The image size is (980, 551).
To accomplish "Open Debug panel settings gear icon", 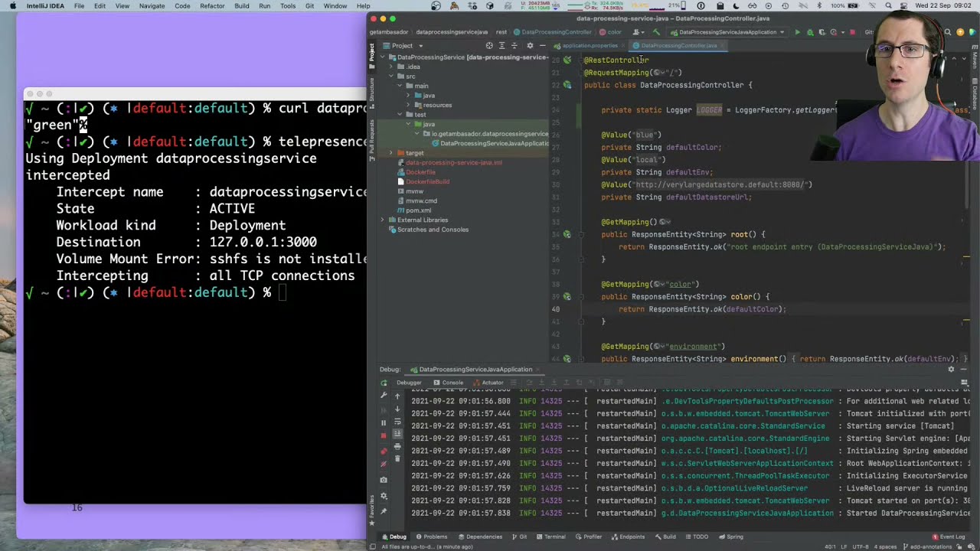I will coord(384,496).
